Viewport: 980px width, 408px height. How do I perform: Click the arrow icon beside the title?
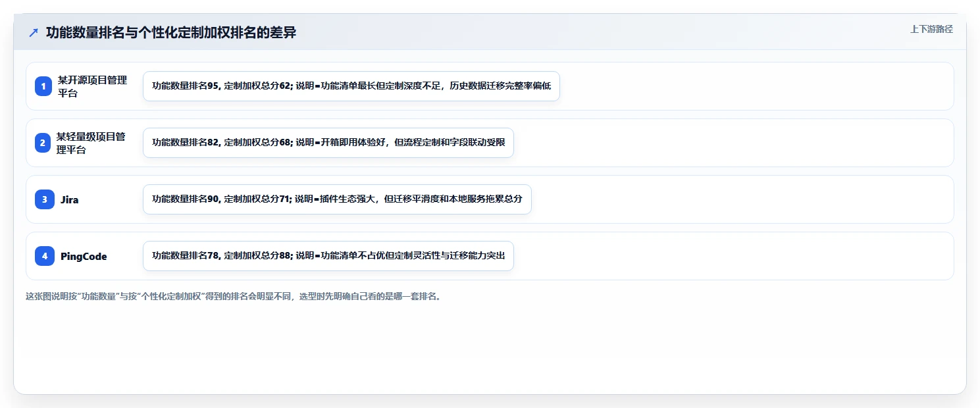(x=34, y=32)
